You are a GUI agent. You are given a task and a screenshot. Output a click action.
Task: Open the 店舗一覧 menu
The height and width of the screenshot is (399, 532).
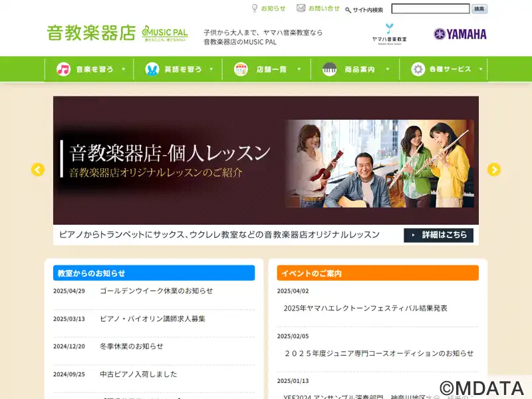point(267,69)
